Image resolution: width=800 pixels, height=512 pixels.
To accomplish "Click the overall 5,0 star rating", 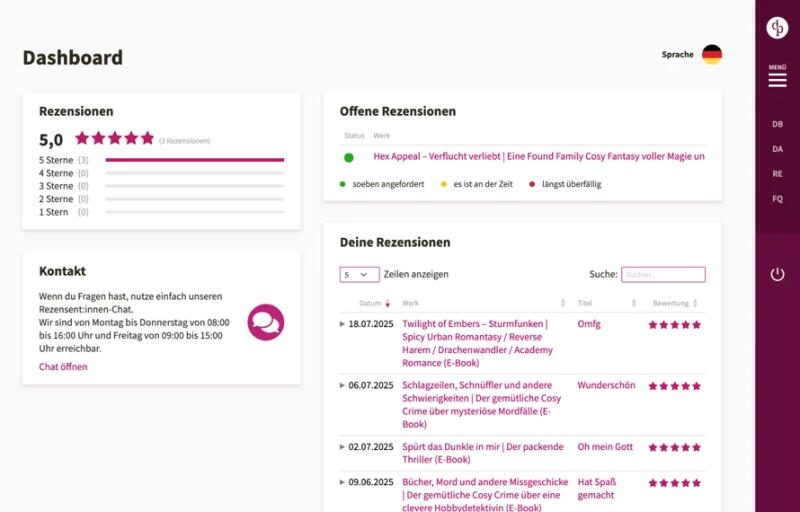I will click(x=114, y=138).
